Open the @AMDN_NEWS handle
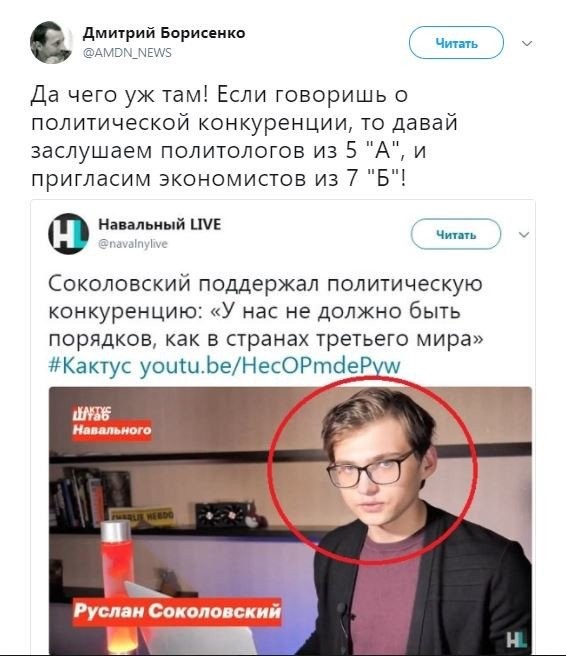The height and width of the screenshot is (656, 566). [x=127, y=53]
